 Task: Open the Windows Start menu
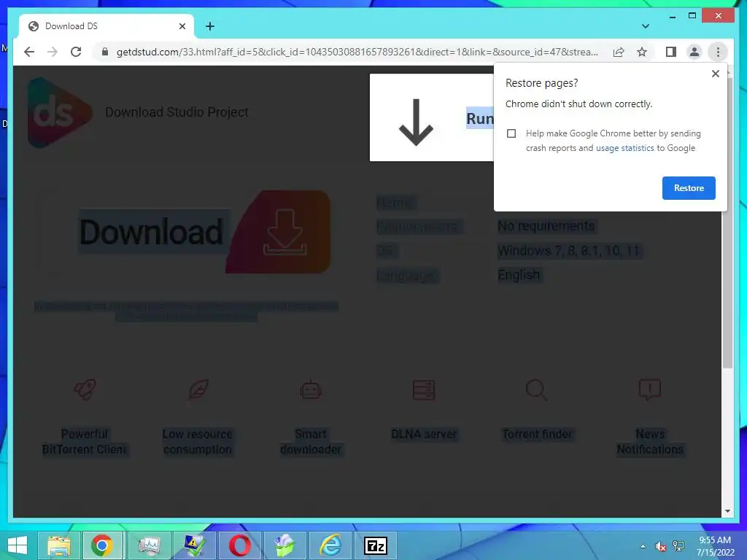(x=18, y=545)
